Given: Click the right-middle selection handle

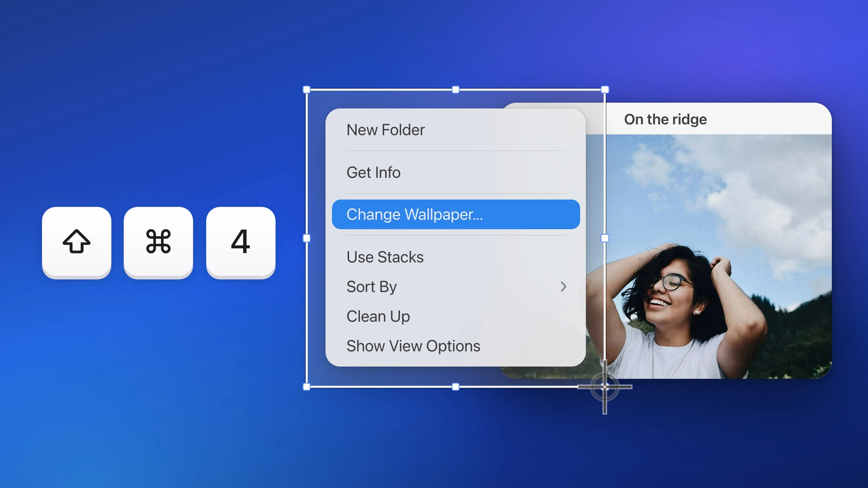Looking at the screenshot, I should pyautogui.click(x=605, y=238).
